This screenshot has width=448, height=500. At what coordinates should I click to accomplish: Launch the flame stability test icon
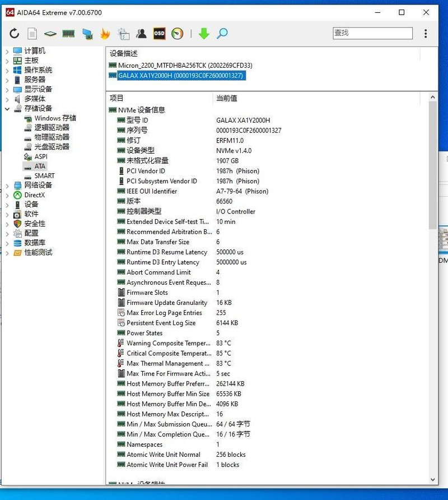[105, 34]
